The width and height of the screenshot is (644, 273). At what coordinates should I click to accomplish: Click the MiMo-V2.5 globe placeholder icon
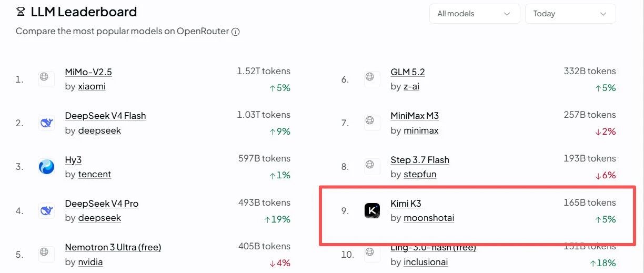46,79
